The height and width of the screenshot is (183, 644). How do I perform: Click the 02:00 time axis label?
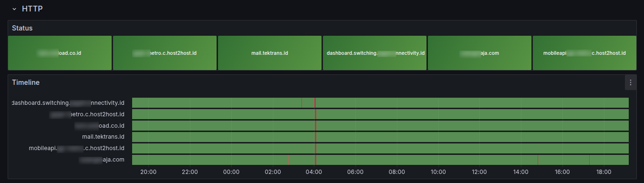[x=273, y=172]
